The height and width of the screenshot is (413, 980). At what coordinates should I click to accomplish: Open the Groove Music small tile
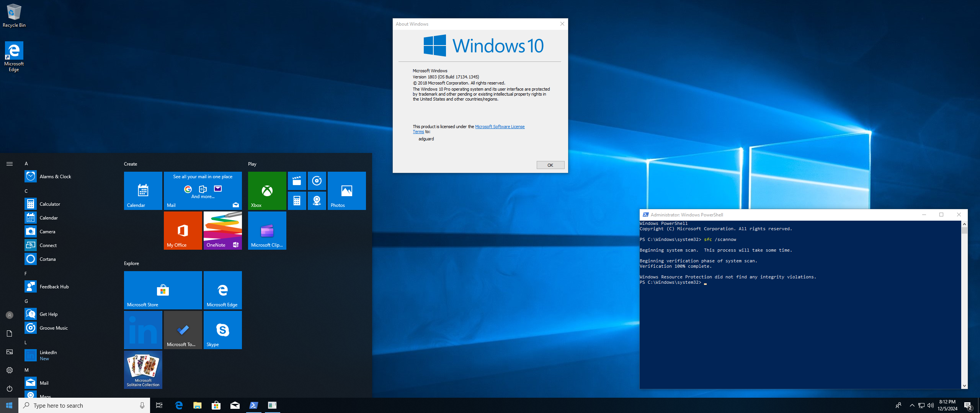coord(317,181)
